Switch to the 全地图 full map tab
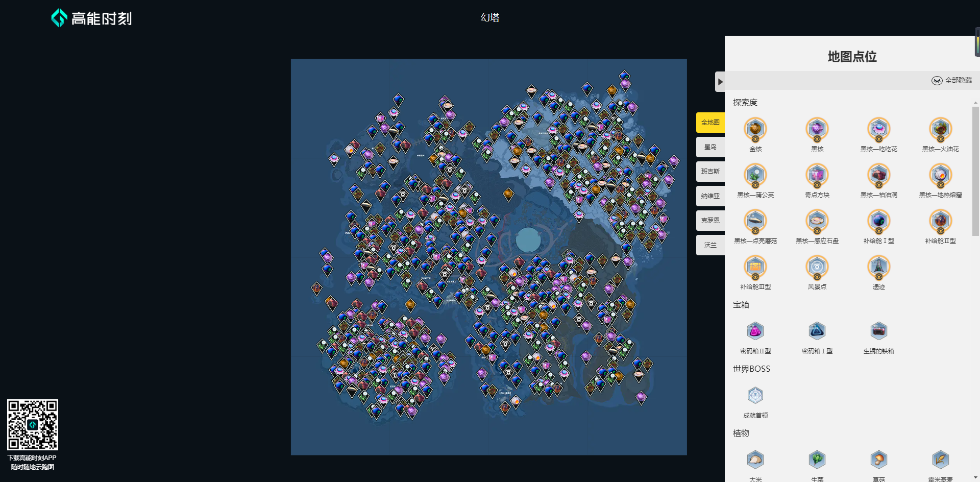 (710, 123)
